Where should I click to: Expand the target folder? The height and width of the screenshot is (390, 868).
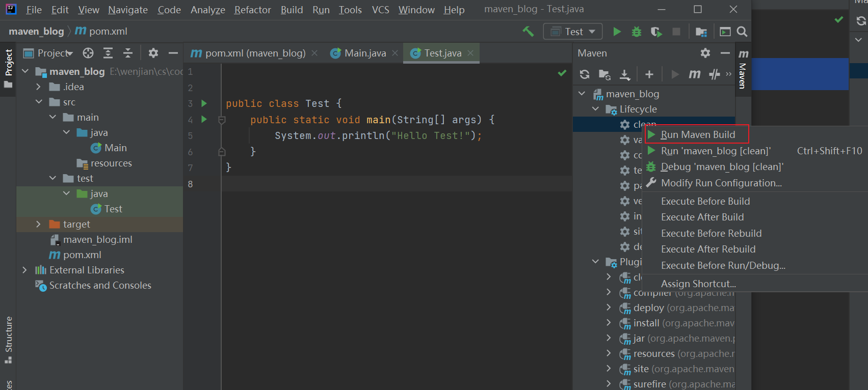38,224
